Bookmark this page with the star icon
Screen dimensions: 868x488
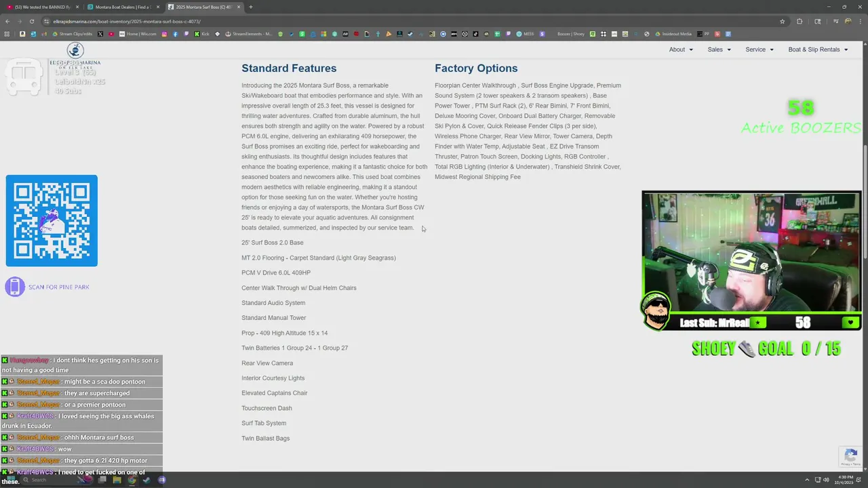pyautogui.click(x=782, y=21)
